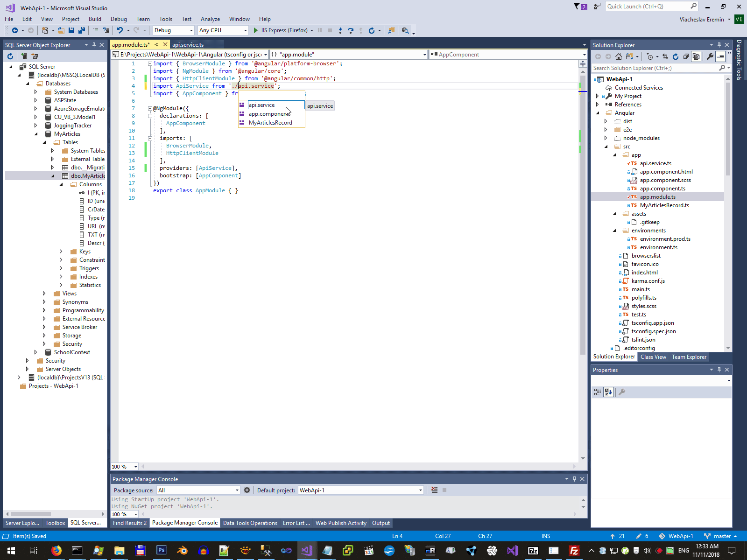Open the Tools menu

coord(166,19)
